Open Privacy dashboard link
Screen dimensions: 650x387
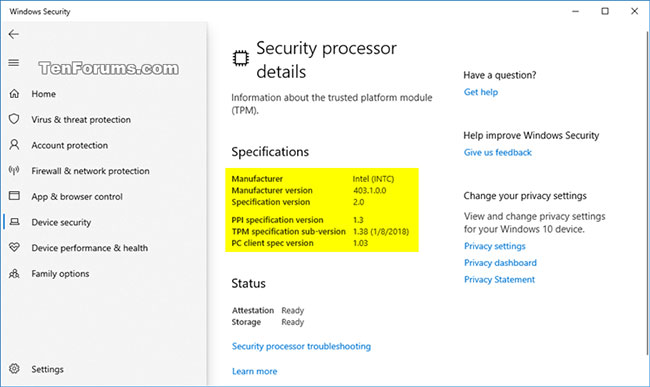(x=500, y=263)
